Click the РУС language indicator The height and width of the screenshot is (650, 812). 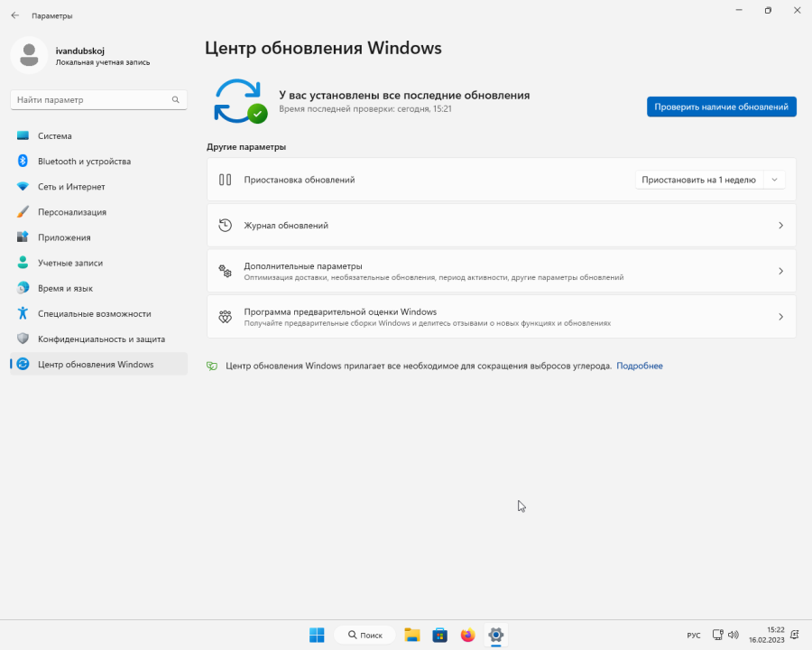click(694, 636)
